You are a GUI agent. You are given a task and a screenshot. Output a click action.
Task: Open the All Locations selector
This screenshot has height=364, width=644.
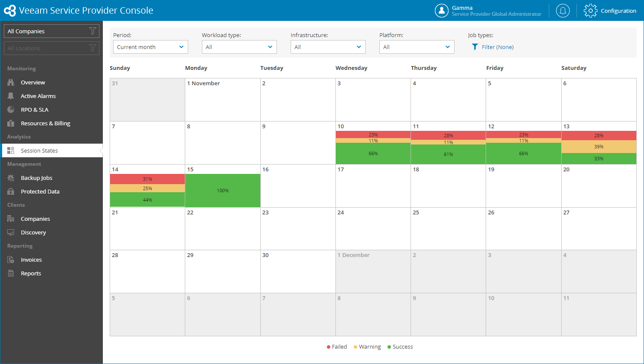52,48
